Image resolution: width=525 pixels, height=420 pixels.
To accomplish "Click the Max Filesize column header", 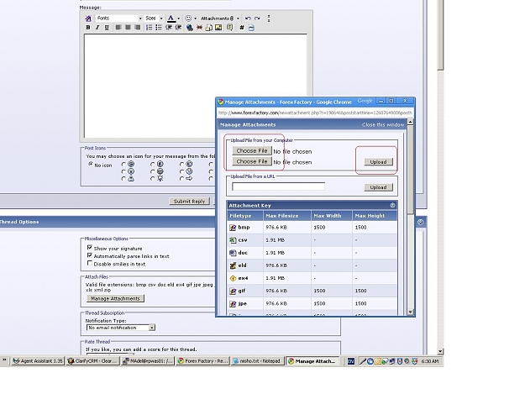I will 287,216.
